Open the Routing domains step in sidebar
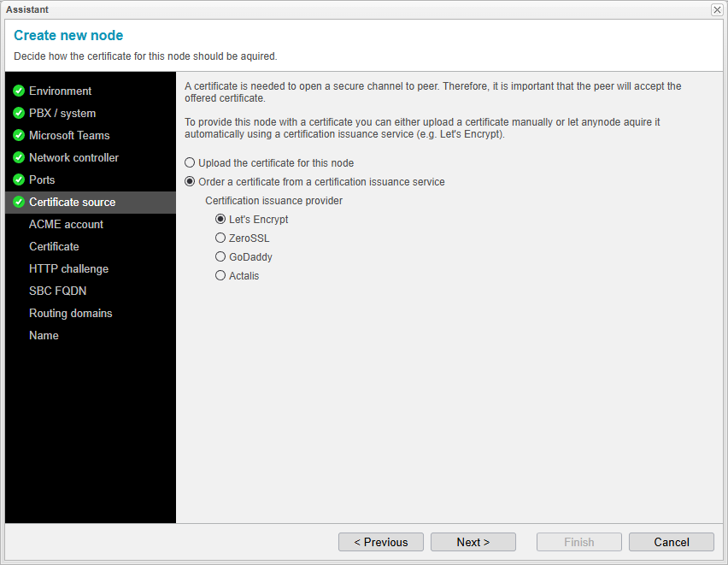This screenshot has height=565, width=728. click(70, 314)
